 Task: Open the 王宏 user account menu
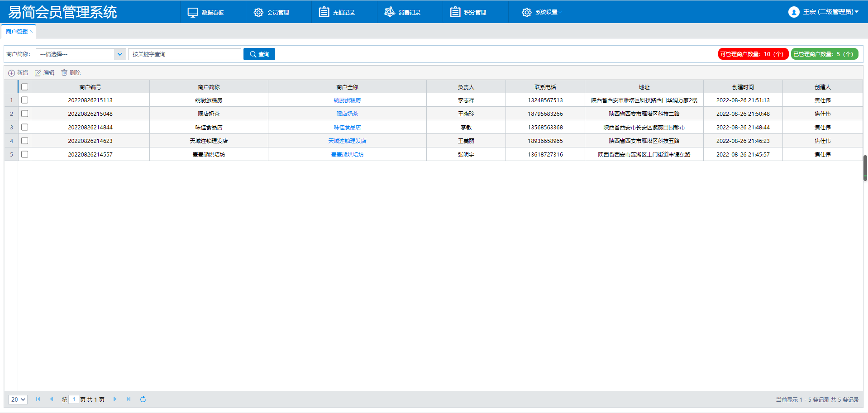pos(823,12)
